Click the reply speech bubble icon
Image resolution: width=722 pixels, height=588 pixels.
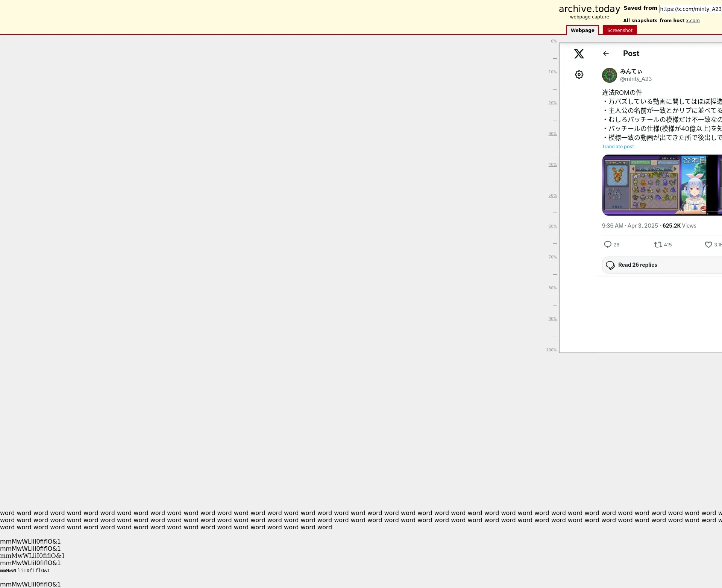coord(607,245)
